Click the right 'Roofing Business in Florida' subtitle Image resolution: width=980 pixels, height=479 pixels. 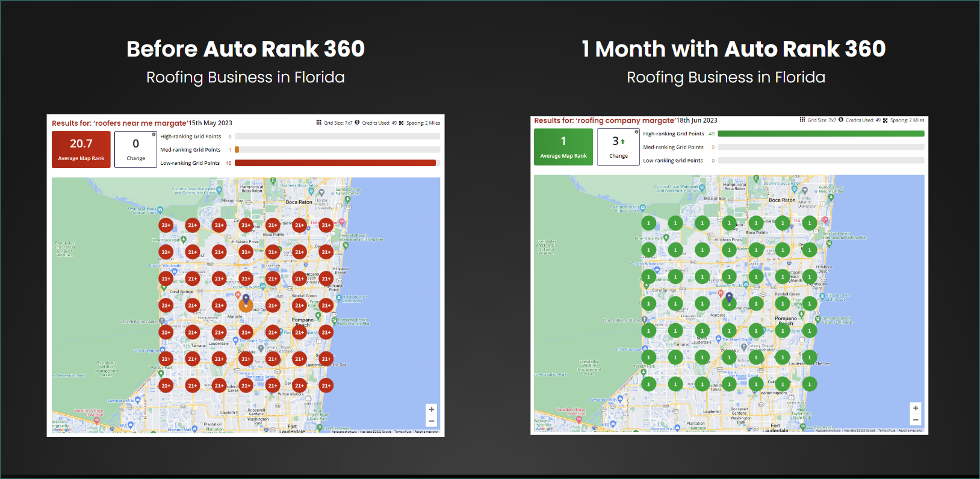(726, 77)
